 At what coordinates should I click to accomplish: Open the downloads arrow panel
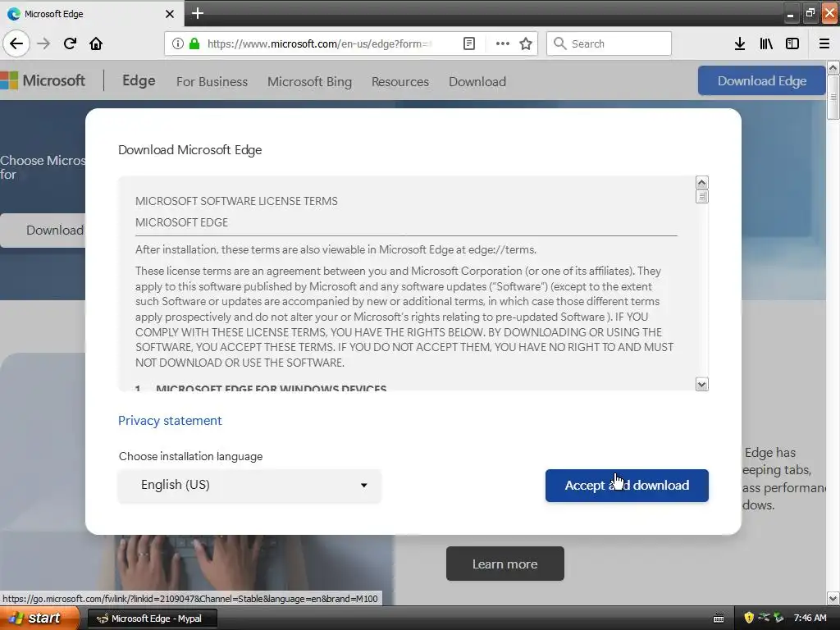[740, 43]
